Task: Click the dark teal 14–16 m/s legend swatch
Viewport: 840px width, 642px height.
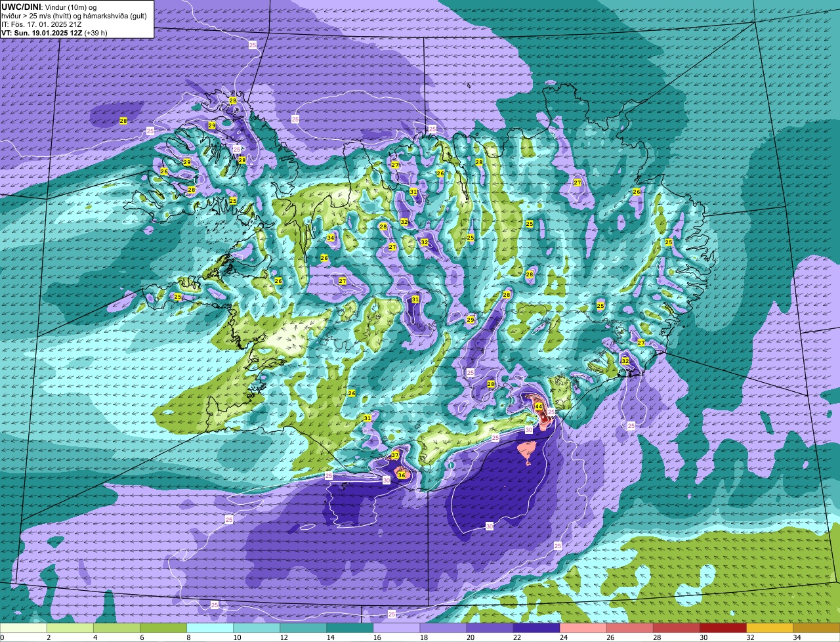Action: [x=350, y=628]
